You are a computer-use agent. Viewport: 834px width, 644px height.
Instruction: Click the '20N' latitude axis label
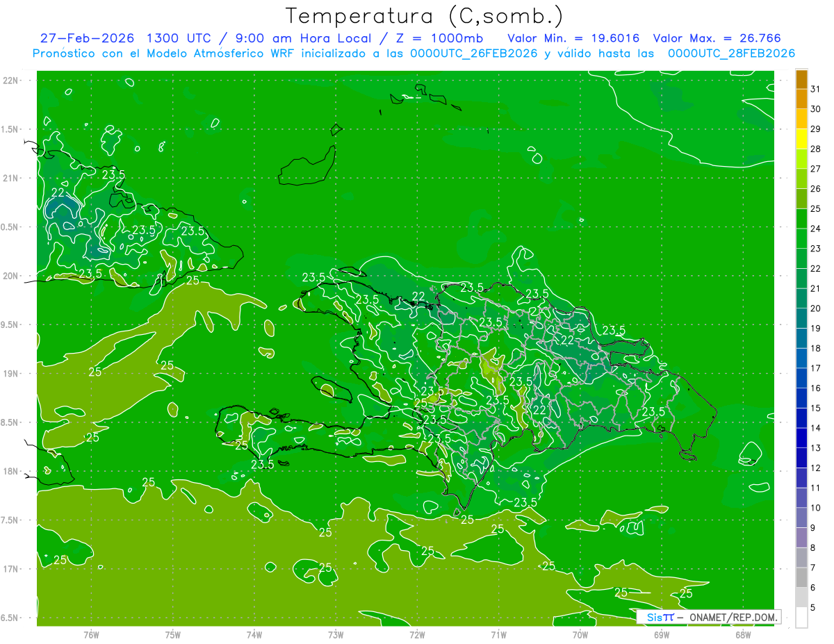tap(12, 276)
